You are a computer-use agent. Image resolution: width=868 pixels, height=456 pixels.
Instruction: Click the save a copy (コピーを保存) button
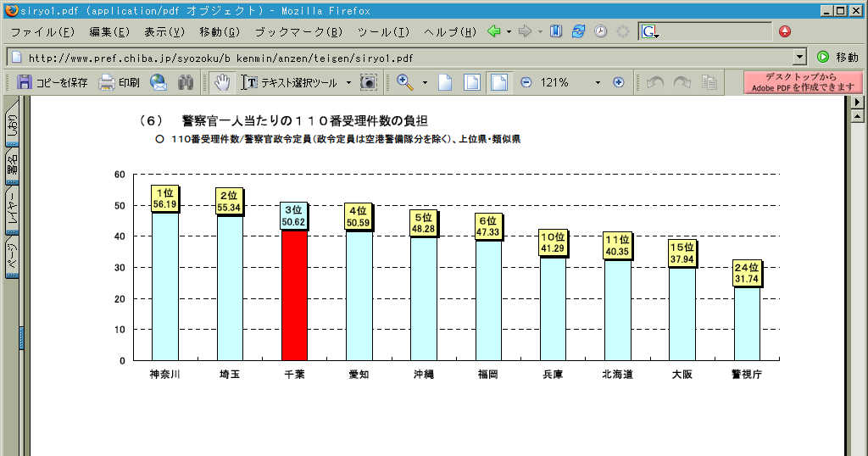click(x=53, y=82)
